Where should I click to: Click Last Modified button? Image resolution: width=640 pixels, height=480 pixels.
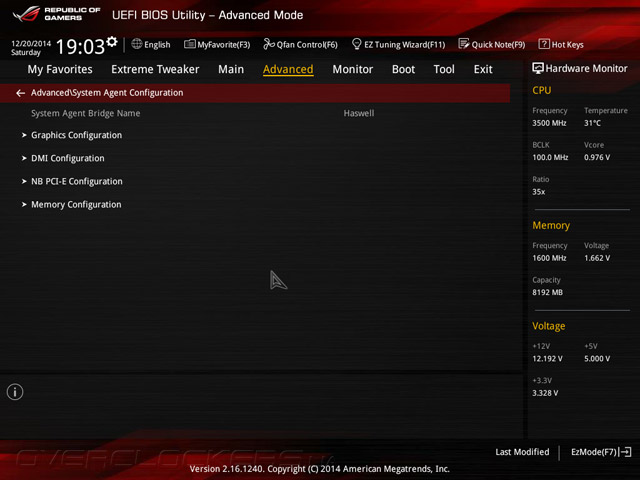pyautogui.click(x=522, y=452)
